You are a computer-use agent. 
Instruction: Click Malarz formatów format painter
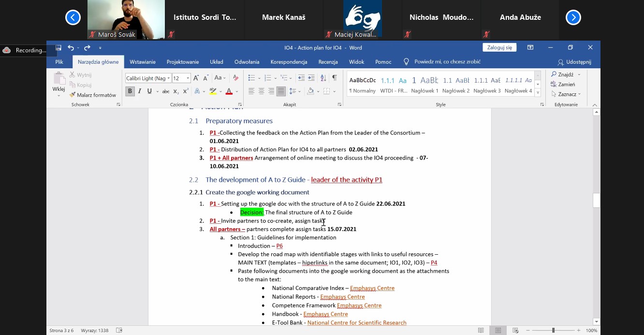(93, 95)
